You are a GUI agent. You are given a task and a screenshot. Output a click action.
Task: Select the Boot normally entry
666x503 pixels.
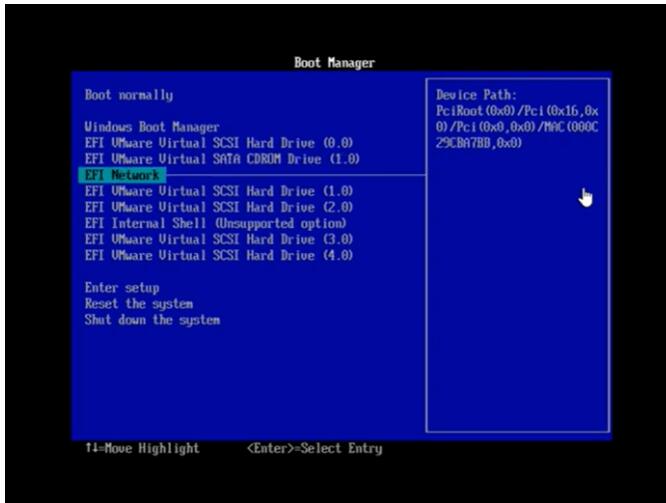tap(129, 95)
